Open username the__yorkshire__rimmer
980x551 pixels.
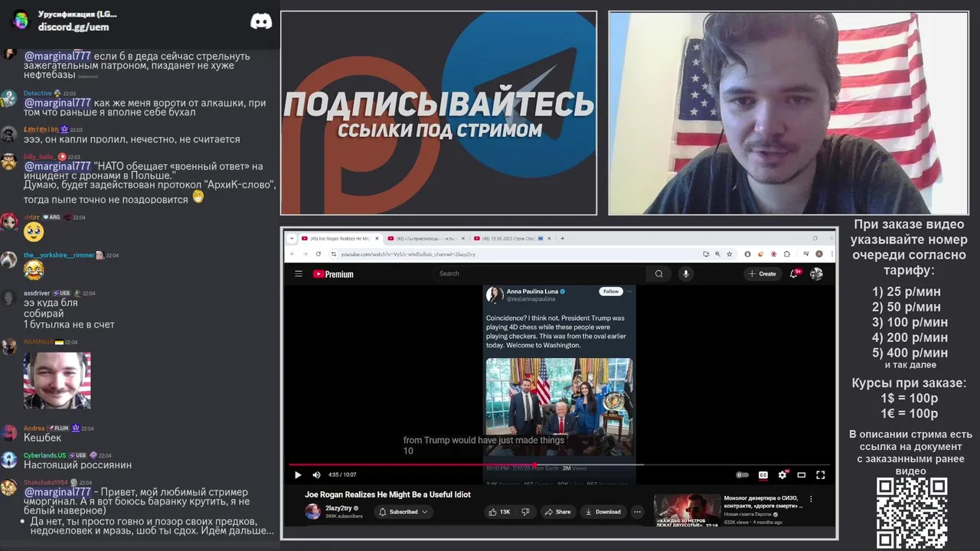pyautogui.click(x=59, y=255)
